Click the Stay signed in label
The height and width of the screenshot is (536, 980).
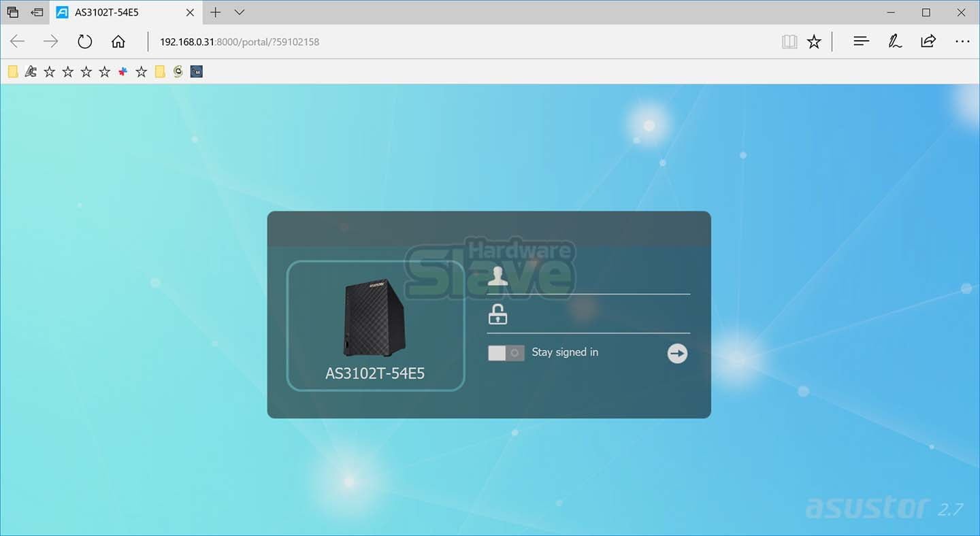click(x=565, y=352)
